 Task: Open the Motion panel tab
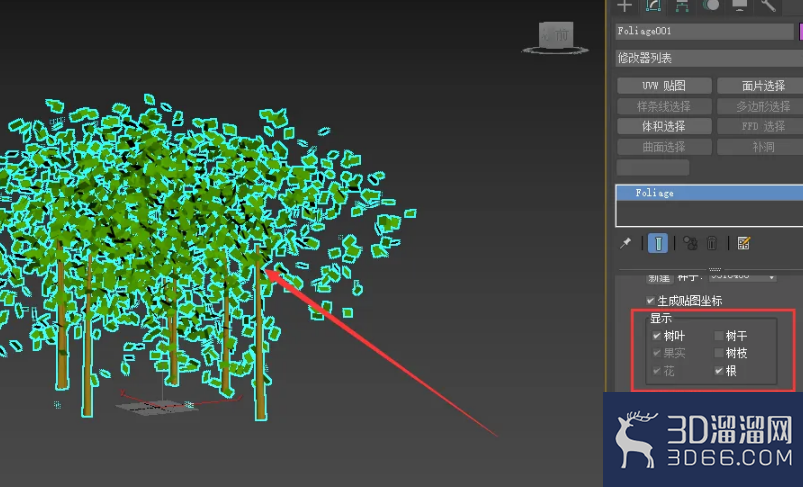pos(710,6)
